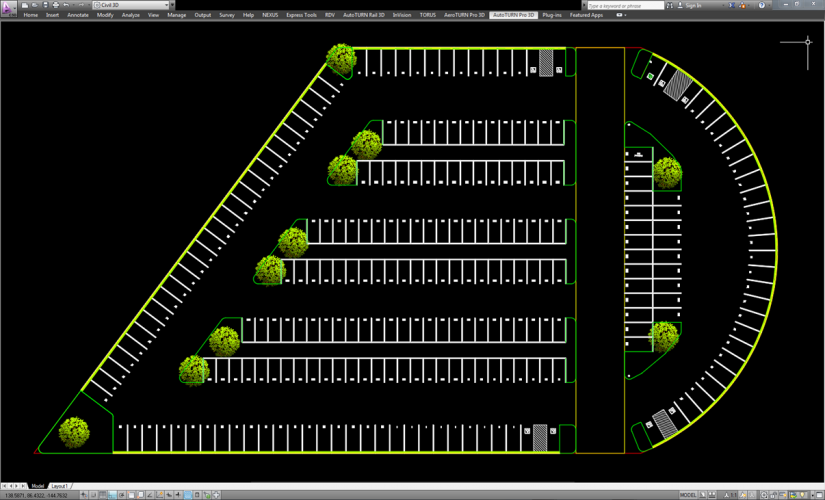825x500 pixels.
Task: Open the Help question mark icon
Action: pyautogui.click(x=761, y=5)
